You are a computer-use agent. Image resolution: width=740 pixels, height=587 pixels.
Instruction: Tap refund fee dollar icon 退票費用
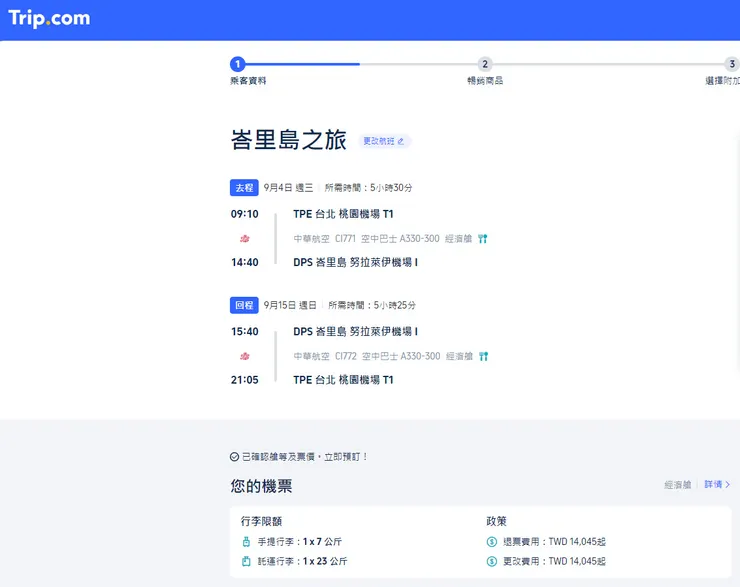492,542
